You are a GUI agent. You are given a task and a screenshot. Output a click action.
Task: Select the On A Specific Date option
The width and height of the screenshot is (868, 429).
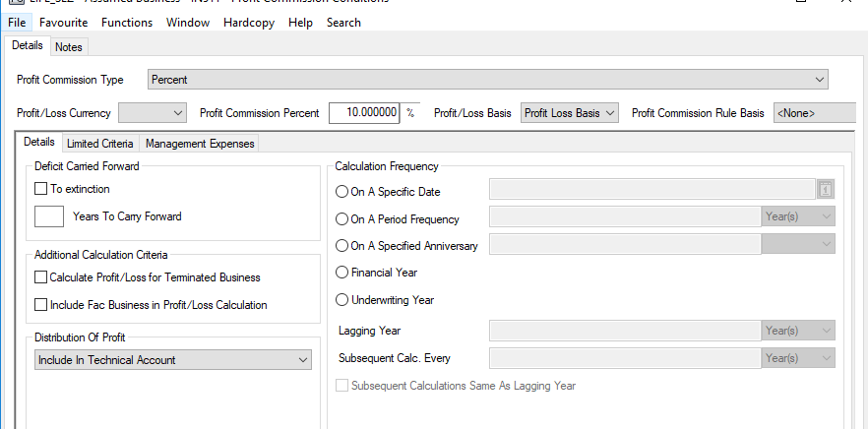pyautogui.click(x=342, y=192)
